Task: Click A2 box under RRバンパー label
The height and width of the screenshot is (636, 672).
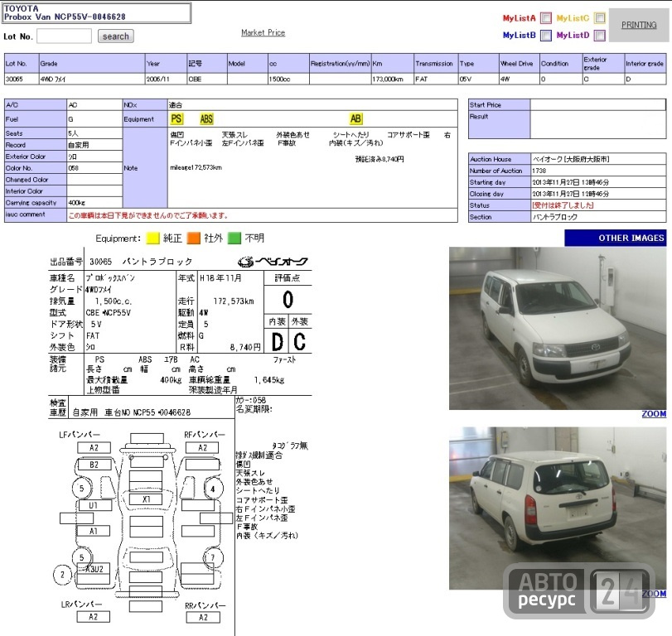Action: (x=203, y=617)
